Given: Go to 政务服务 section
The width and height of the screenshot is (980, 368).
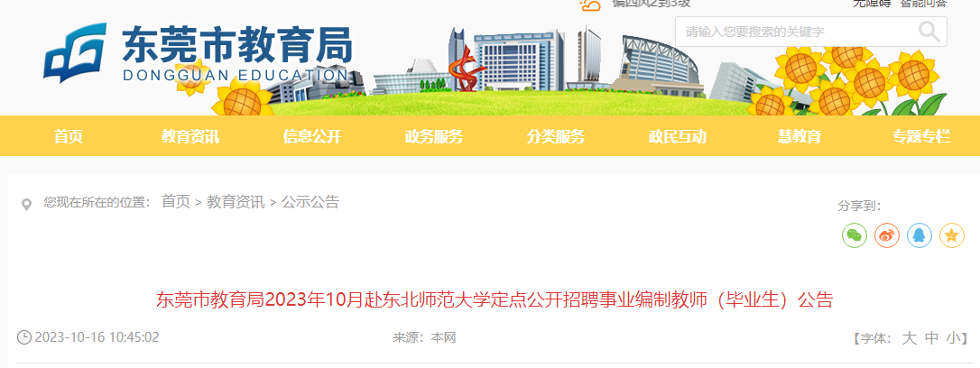Looking at the screenshot, I should pyautogui.click(x=434, y=136).
